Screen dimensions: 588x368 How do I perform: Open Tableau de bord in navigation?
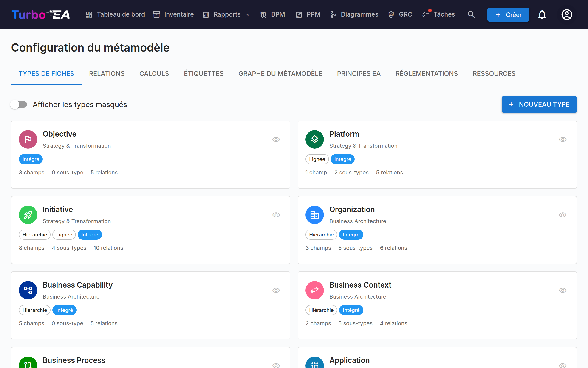coord(115,14)
